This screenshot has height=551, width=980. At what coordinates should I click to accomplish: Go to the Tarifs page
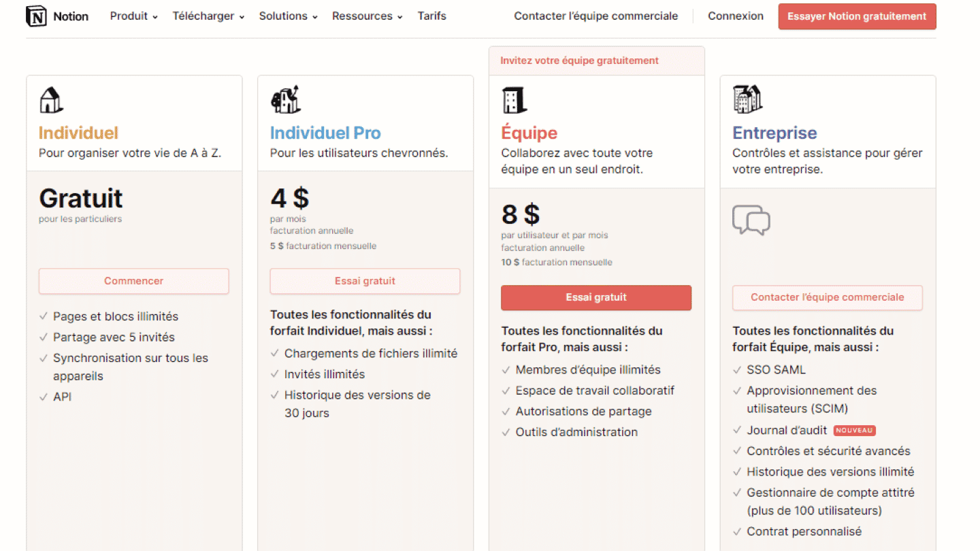432,16
